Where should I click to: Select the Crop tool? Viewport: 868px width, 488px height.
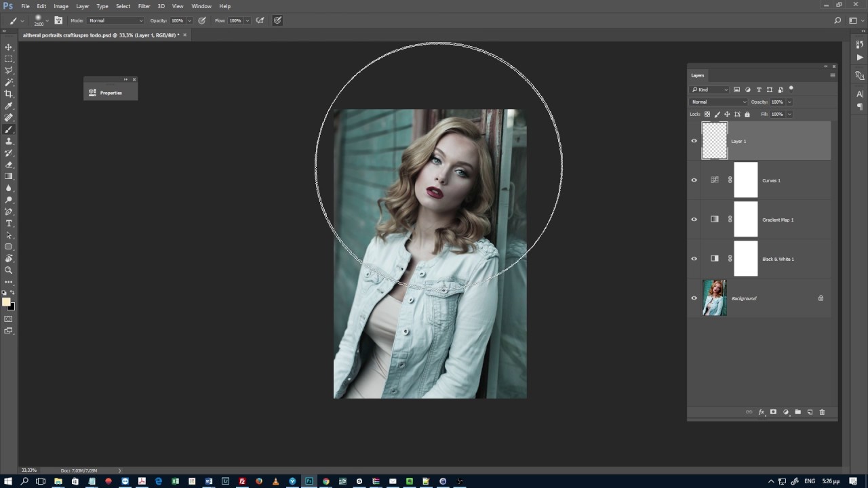click(x=9, y=94)
